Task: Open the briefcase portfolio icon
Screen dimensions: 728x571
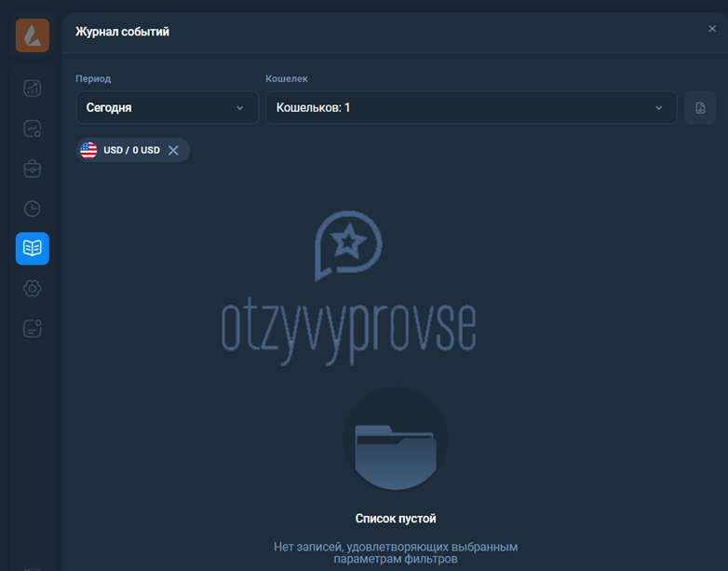Action: 32,169
